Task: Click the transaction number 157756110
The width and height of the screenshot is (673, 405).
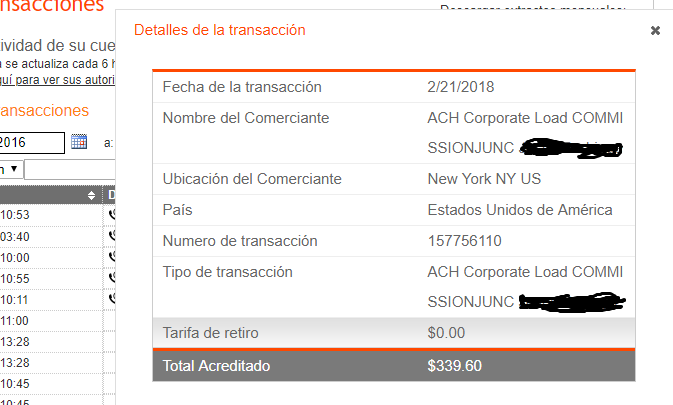Action: pos(464,241)
